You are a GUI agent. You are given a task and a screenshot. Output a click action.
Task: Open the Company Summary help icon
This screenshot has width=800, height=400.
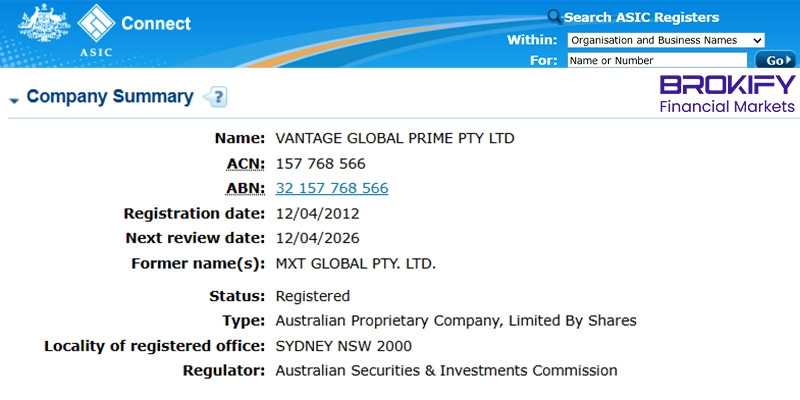pos(215,97)
